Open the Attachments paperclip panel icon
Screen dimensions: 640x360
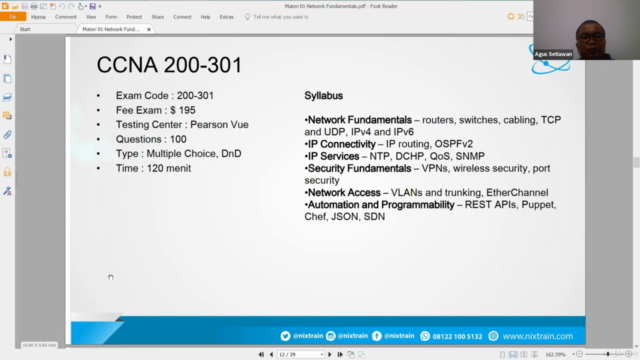pyautogui.click(x=7, y=135)
